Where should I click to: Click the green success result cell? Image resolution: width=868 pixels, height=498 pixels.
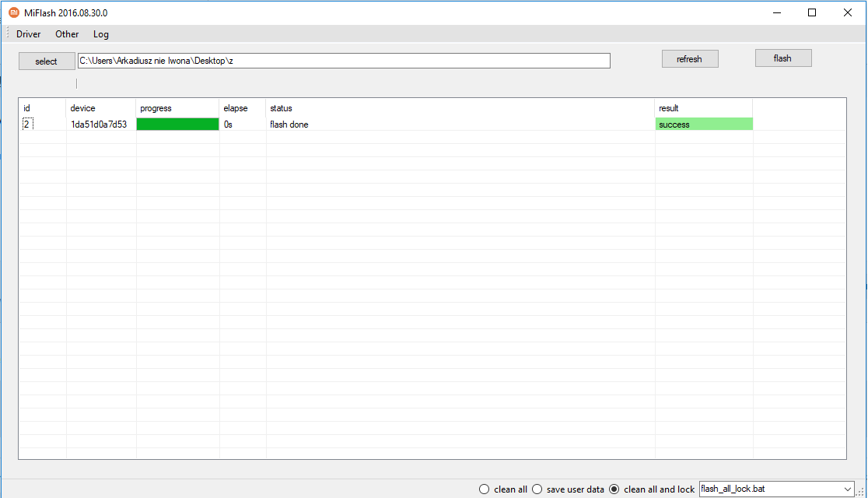pyautogui.click(x=703, y=124)
